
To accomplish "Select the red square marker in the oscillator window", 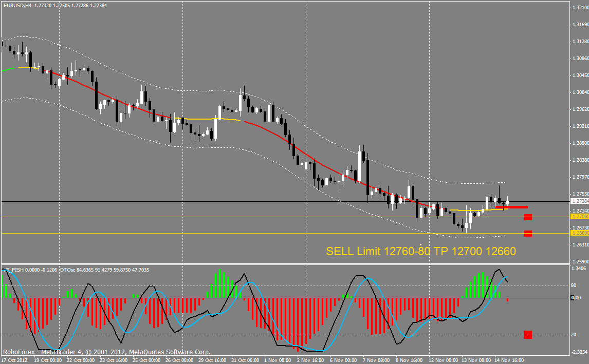I will coord(527,335).
